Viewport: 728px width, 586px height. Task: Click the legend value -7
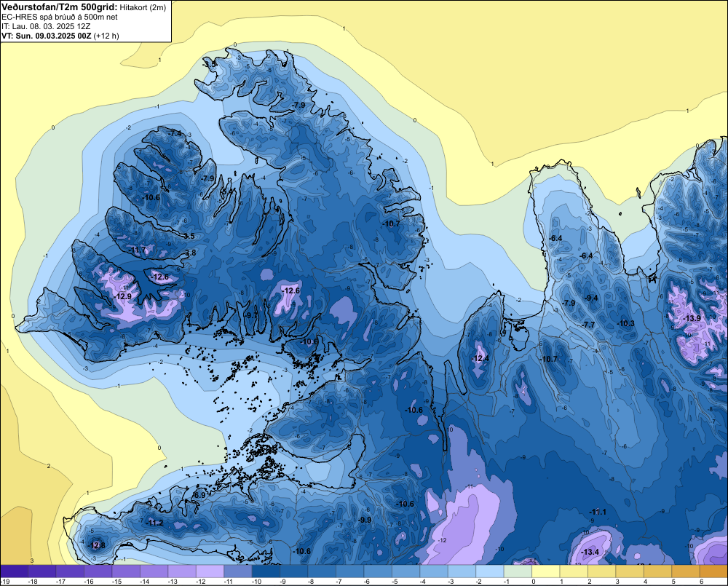pyautogui.click(x=339, y=582)
